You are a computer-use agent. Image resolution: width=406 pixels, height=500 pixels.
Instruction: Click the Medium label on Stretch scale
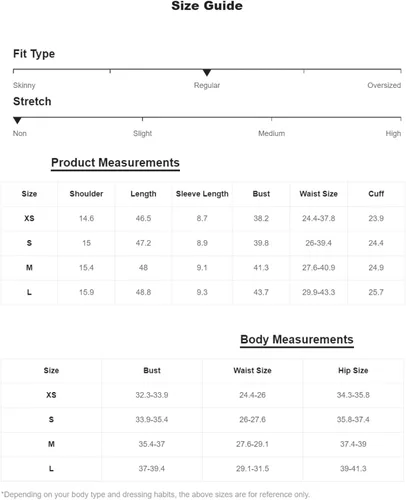pyautogui.click(x=271, y=133)
